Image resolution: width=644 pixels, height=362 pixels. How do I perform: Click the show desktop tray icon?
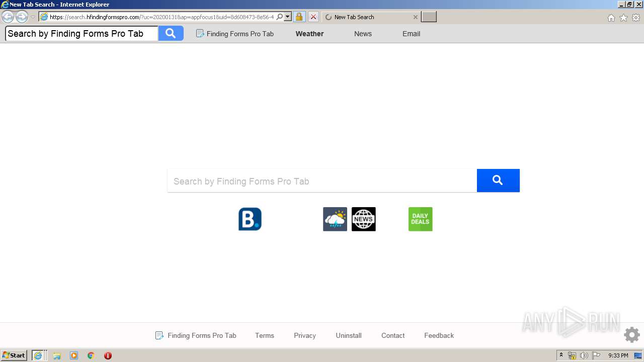[x=638, y=355]
